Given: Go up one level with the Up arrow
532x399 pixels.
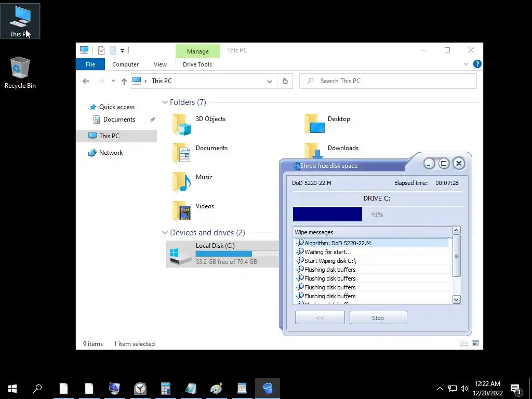Looking at the screenshot, I should coord(124,81).
